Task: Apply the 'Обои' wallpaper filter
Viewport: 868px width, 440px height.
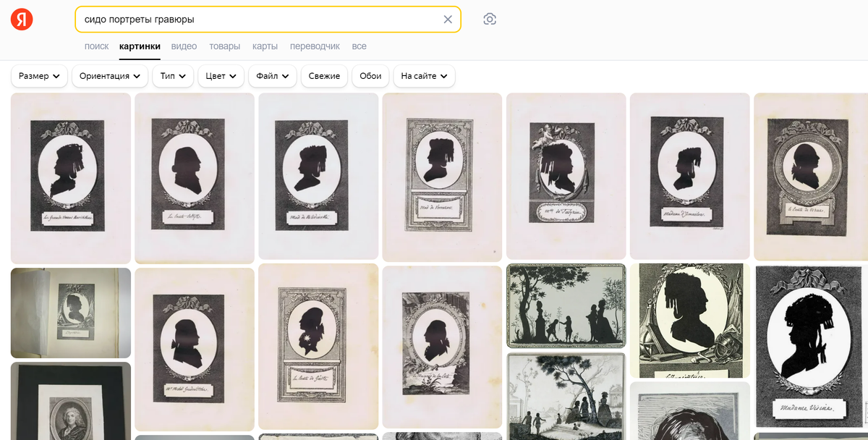Action: [370, 76]
